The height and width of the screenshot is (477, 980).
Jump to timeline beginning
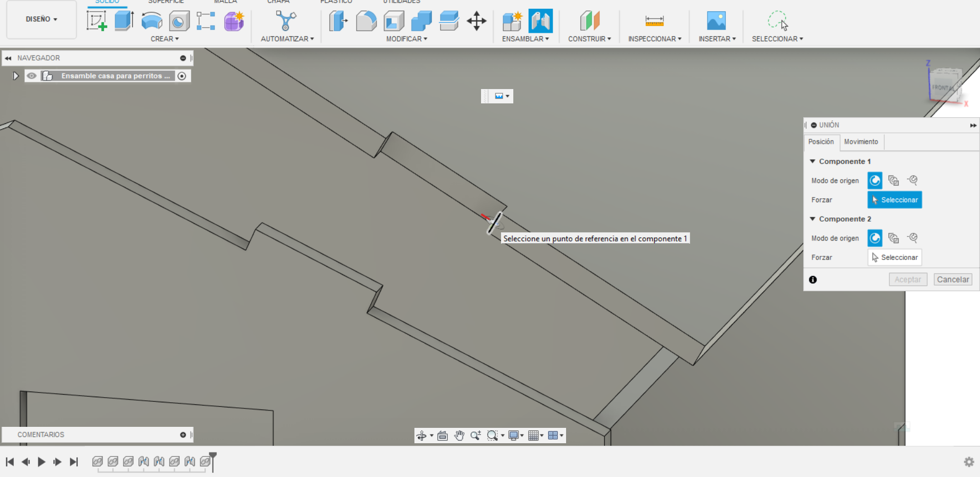pos(10,462)
